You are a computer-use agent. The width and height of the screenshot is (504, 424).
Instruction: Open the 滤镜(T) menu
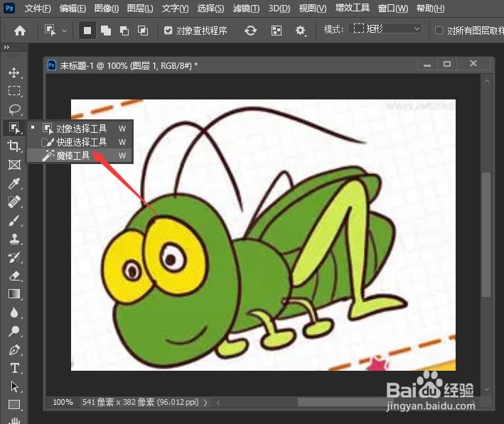pyautogui.click(x=246, y=8)
